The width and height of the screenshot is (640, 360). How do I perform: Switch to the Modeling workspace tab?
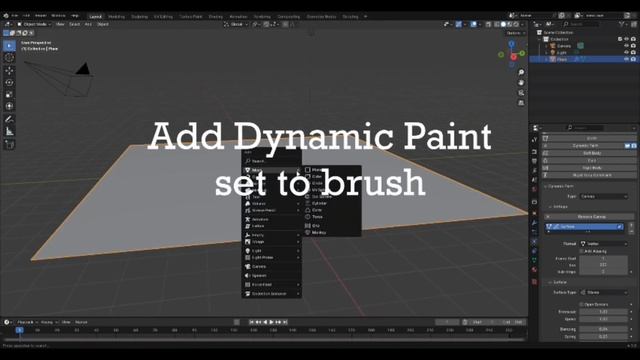coord(116,17)
